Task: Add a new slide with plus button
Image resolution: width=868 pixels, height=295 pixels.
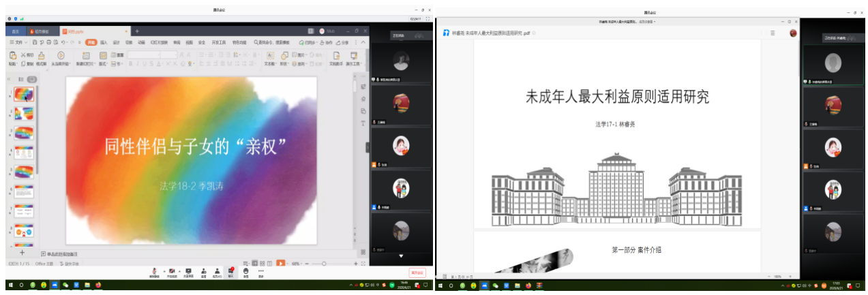Action: [22, 253]
